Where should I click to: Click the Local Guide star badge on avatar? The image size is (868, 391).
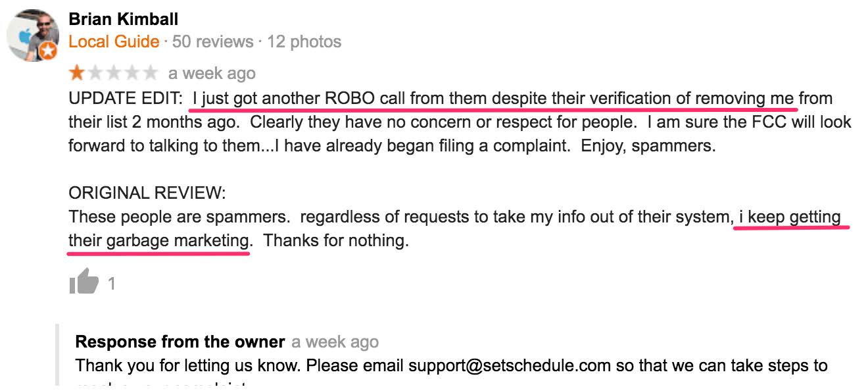[x=48, y=51]
